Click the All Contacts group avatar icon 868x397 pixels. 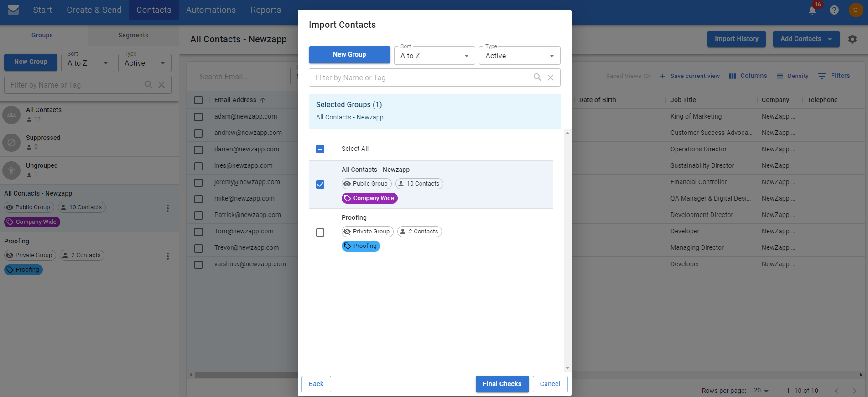11,115
